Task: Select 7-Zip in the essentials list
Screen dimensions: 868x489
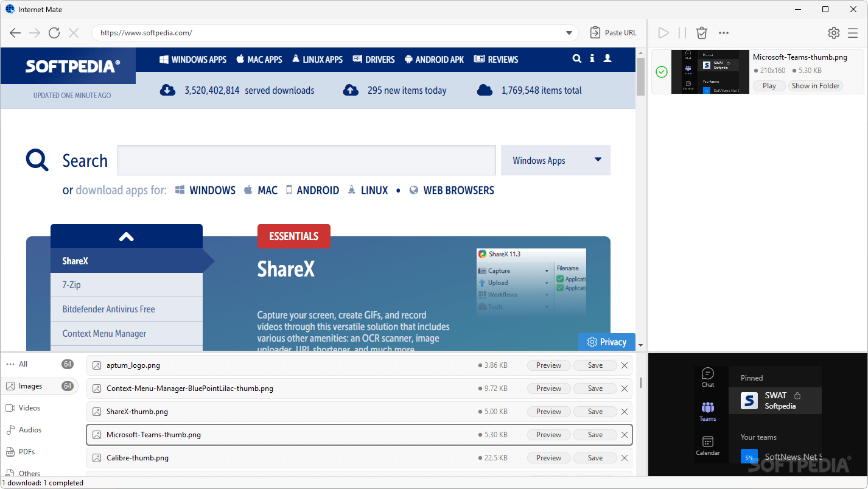Action: click(127, 285)
